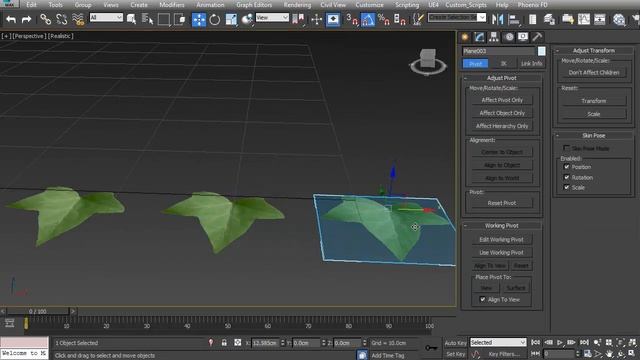The image size is (640, 360).
Task: Enable the Skin Pose Mode checkbox
Action: (x=566, y=148)
